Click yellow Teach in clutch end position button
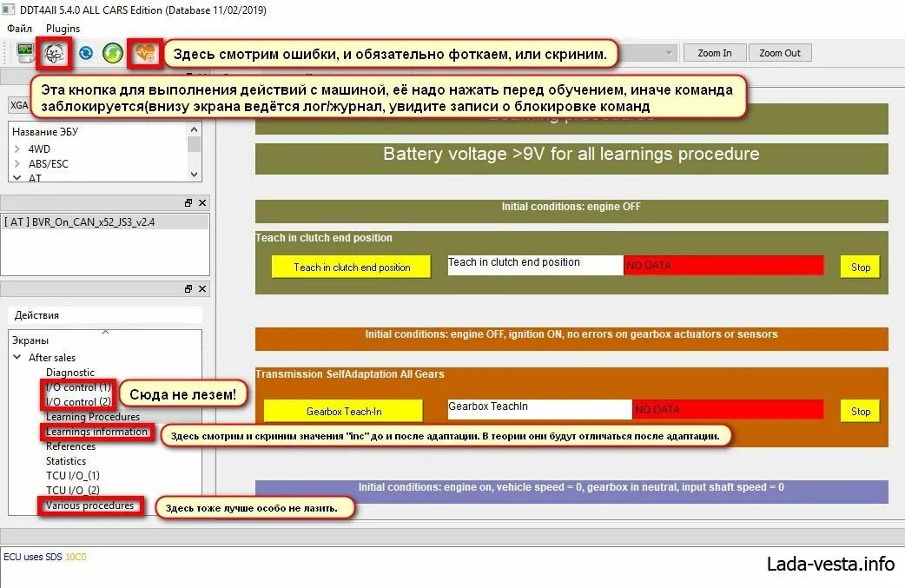Screen dimensions: 905x588 [352, 268]
